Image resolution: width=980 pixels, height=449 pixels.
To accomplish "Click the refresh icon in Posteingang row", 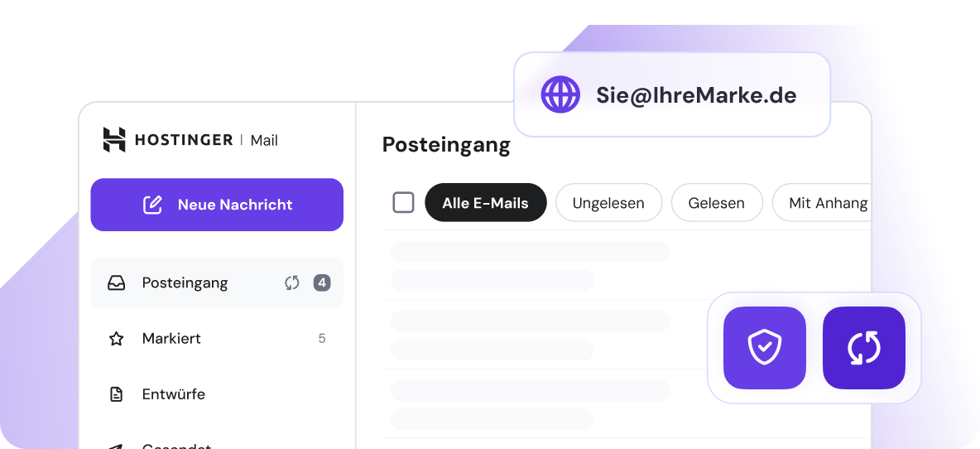I will (291, 283).
